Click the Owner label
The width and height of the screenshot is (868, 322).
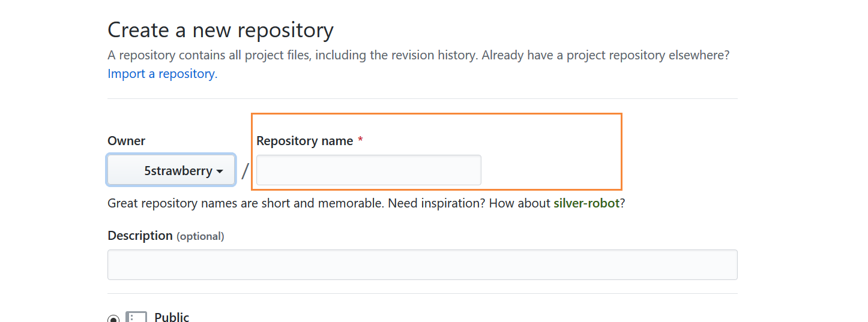click(127, 141)
